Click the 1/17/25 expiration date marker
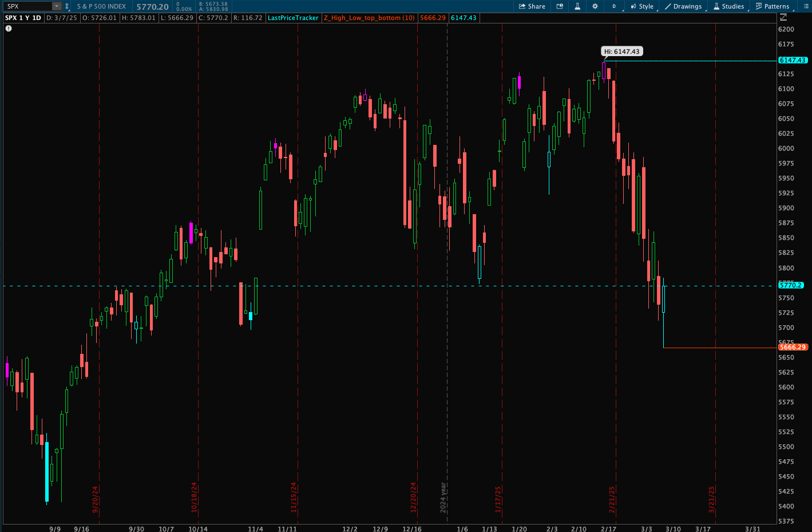 click(498, 499)
